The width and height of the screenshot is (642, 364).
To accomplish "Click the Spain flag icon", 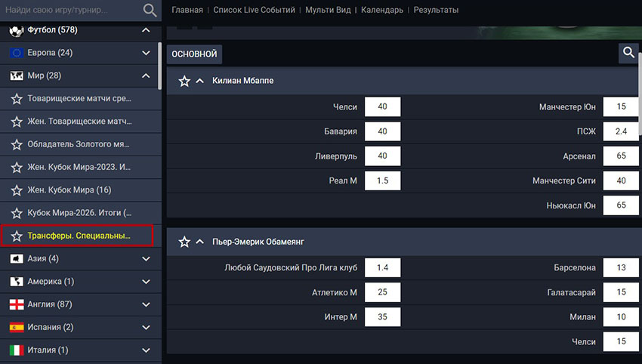I will coord(16,327).
